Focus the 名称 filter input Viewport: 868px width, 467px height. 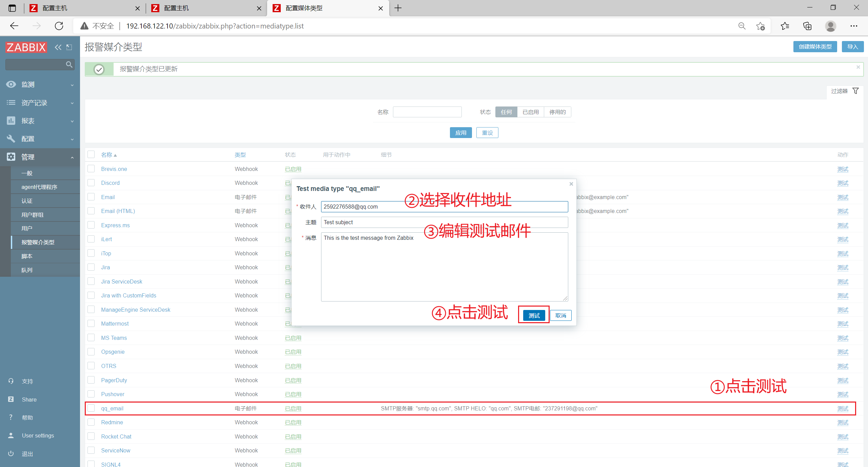click(427, 112)
